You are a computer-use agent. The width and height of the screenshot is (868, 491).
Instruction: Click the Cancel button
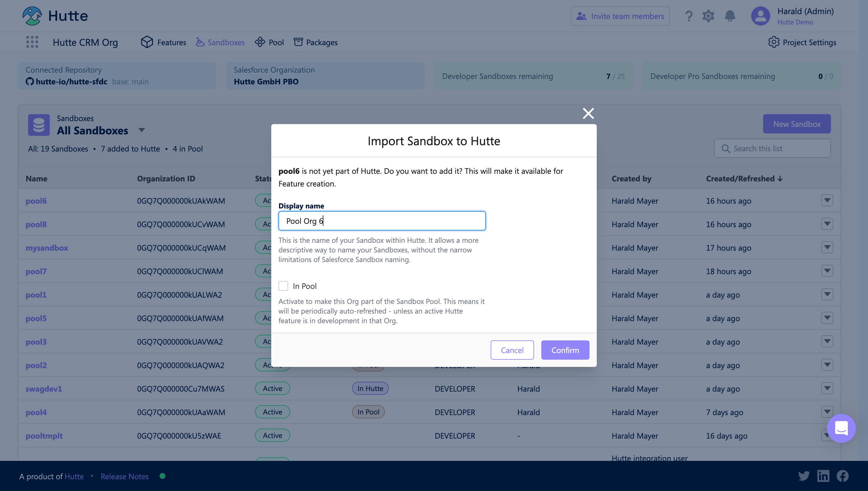pos(512,350)
